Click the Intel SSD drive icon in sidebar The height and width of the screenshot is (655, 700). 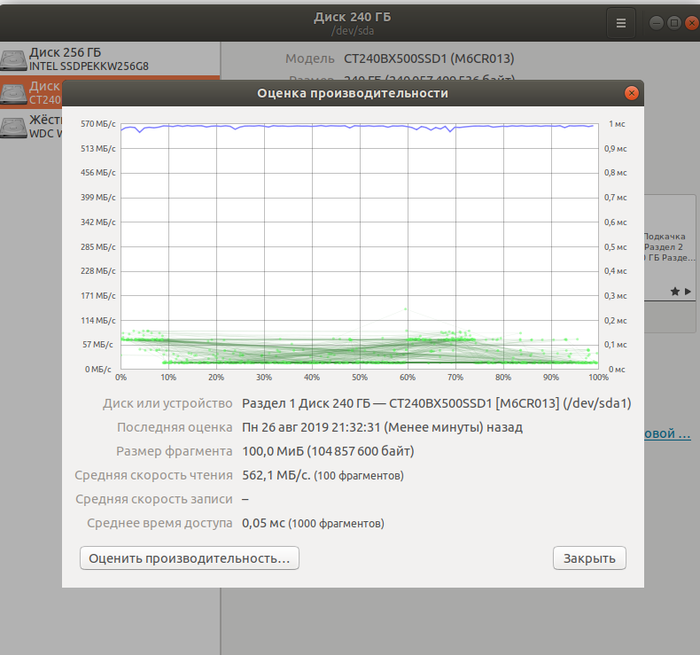click(x=13, y=60)
